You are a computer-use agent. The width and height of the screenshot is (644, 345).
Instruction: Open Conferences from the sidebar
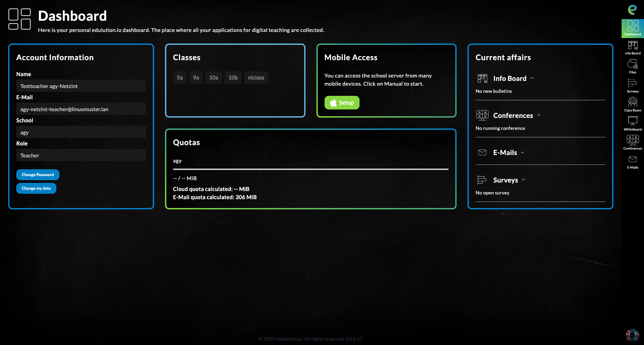632,140
